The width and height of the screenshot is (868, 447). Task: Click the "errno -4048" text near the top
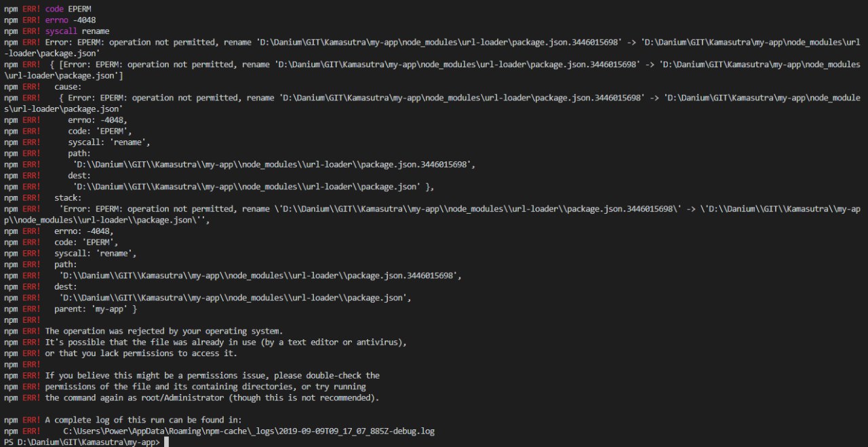[x=71, y=20]
